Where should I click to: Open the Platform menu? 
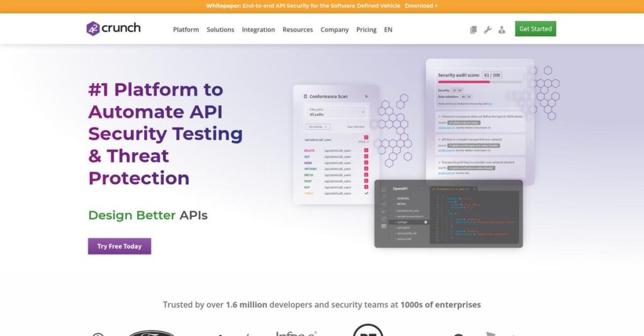tap(186, 30)
